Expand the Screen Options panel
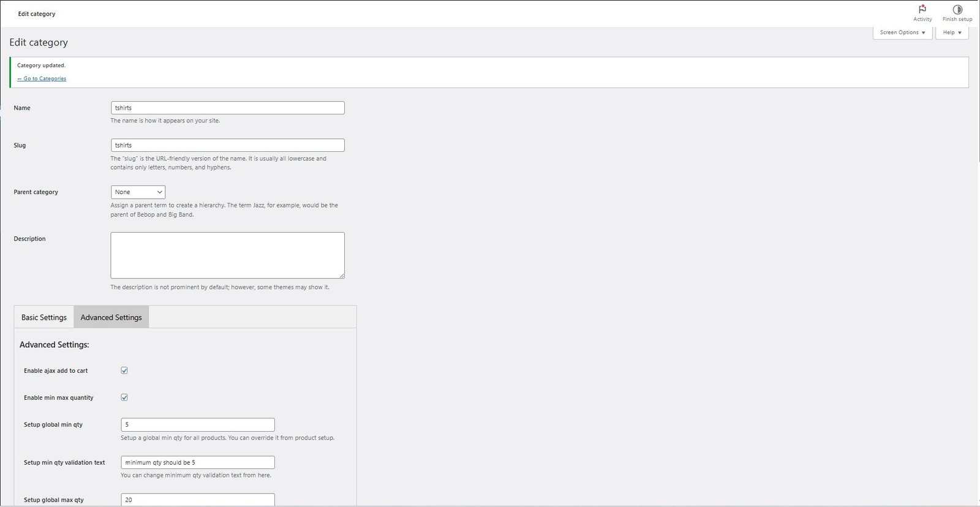Image resolution: width=980 pixels, height=507 pixels. [902, 32]
